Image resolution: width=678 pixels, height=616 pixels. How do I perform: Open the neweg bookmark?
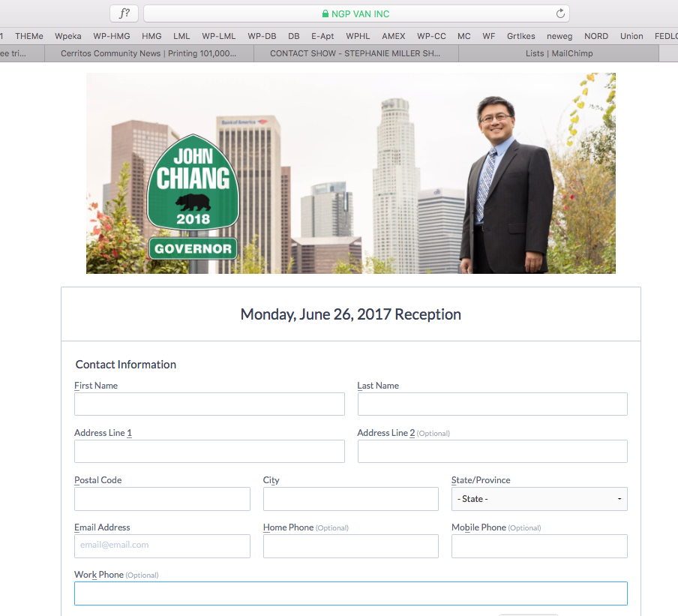coord(559,36)
